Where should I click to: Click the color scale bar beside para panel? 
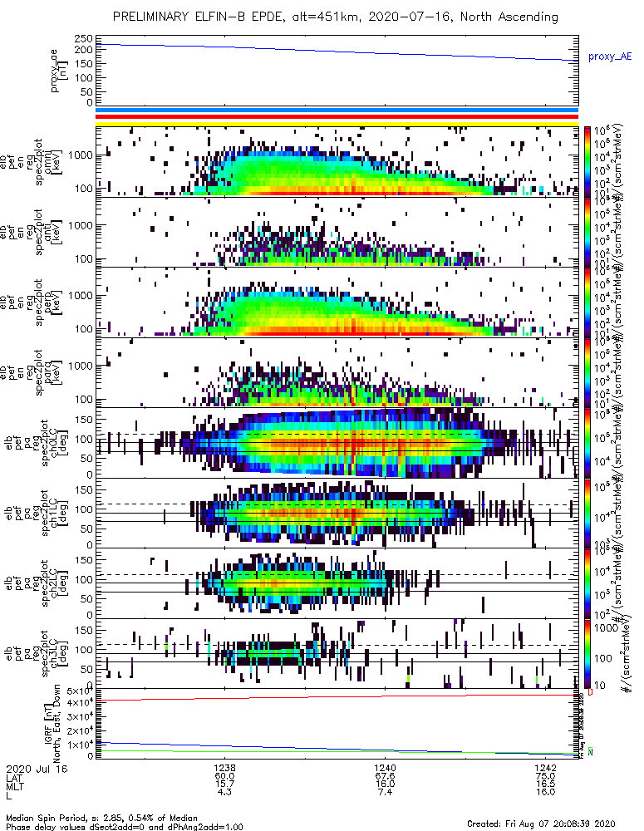[587, 372]
